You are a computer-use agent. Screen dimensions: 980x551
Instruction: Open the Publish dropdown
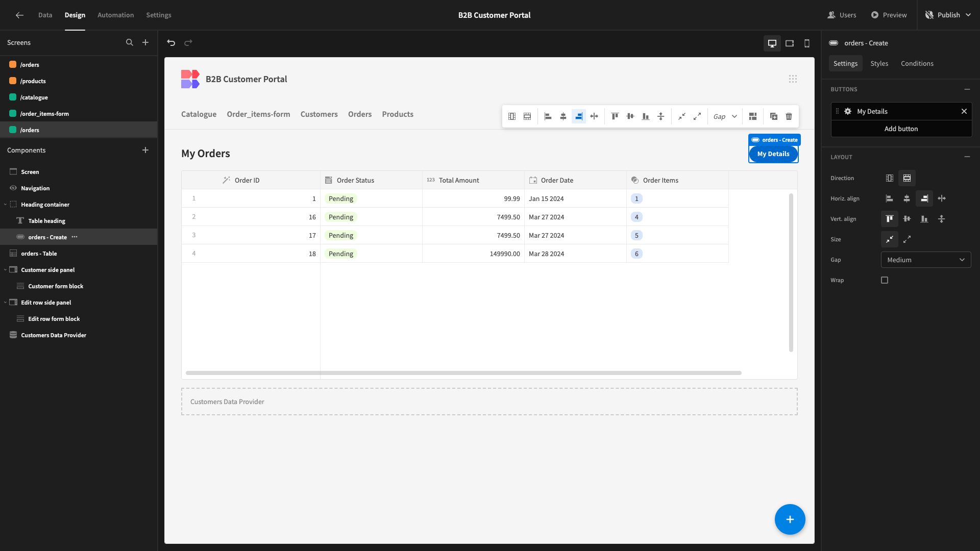click(948, 15)
